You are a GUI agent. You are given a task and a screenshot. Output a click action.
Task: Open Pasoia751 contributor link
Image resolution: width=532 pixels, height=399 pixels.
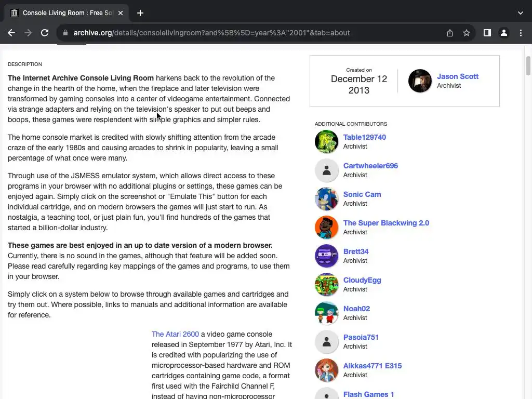(x=361, y=337)
